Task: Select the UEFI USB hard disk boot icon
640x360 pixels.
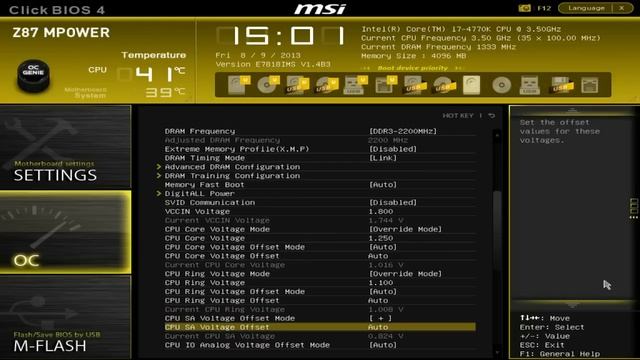Action: click(x=297, y=85)
